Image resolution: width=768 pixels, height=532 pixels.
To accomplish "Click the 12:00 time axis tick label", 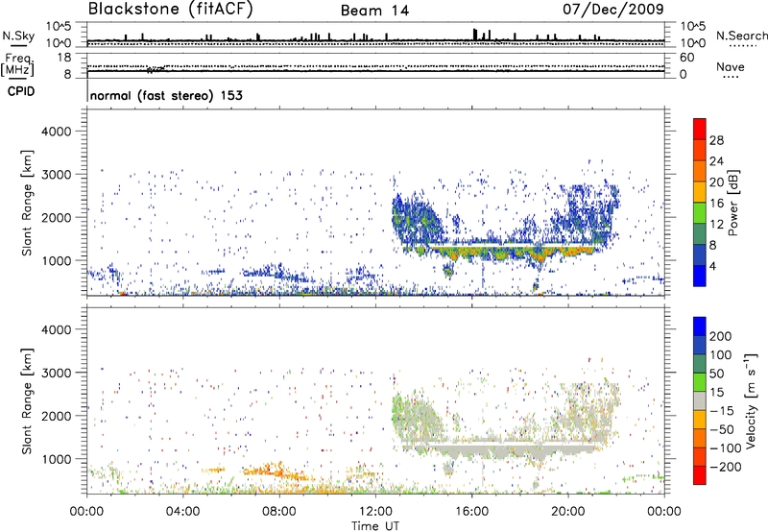I will pos(375,512).
